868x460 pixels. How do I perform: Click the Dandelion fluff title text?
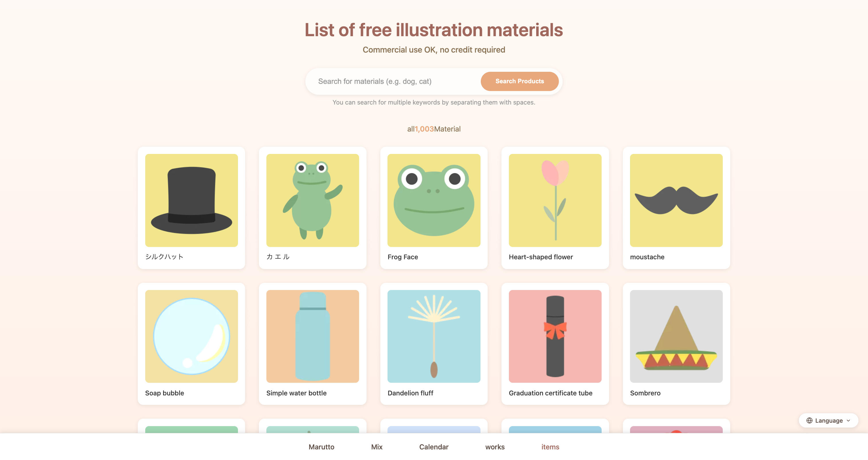[410, 393]
